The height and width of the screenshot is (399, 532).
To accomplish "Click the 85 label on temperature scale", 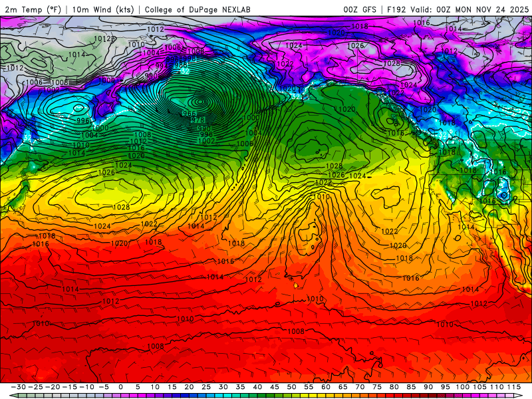I will click(411, 387).
